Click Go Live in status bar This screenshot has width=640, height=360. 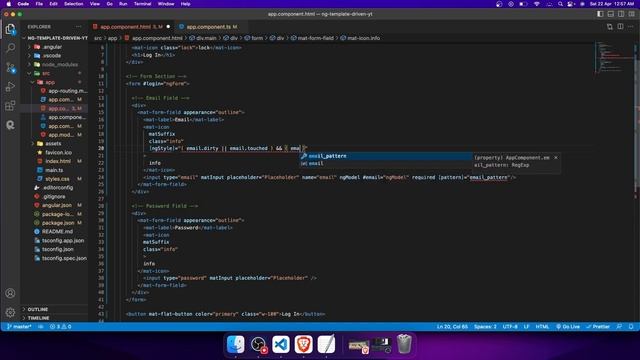(x=568, y=327)
